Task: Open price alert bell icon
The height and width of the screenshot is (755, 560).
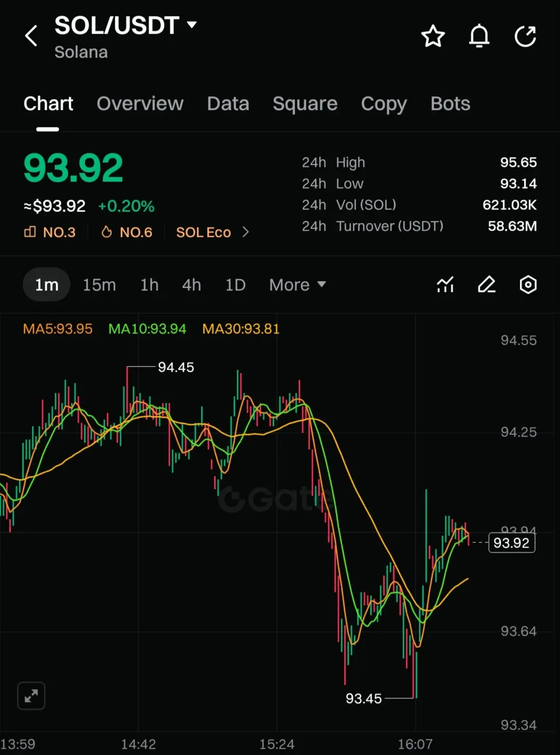Action: pos(479,36)
